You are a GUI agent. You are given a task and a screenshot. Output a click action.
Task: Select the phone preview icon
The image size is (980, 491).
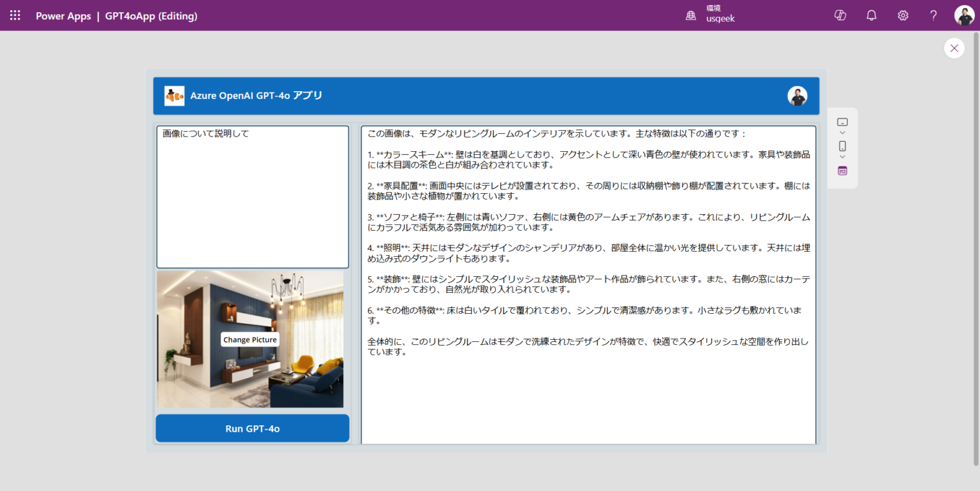842,146
